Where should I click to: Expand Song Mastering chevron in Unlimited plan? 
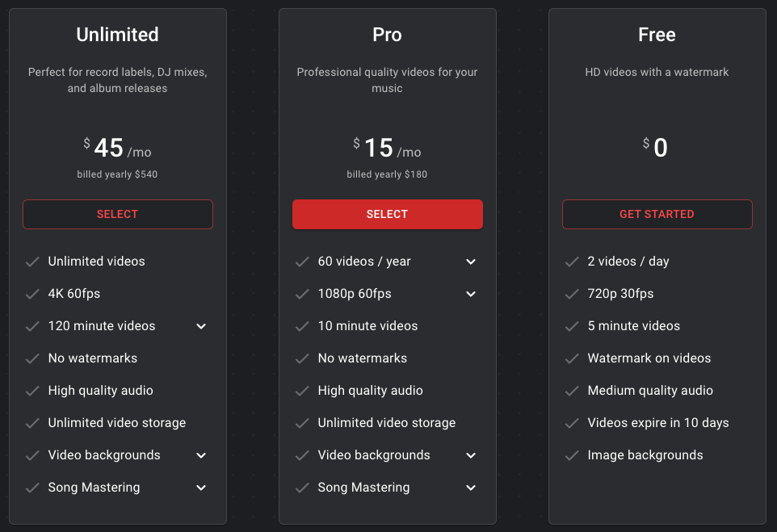[201, 488]
